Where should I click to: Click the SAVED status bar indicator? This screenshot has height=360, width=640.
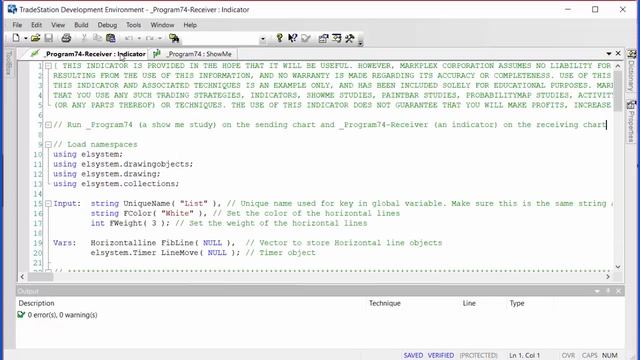[413, 356]
